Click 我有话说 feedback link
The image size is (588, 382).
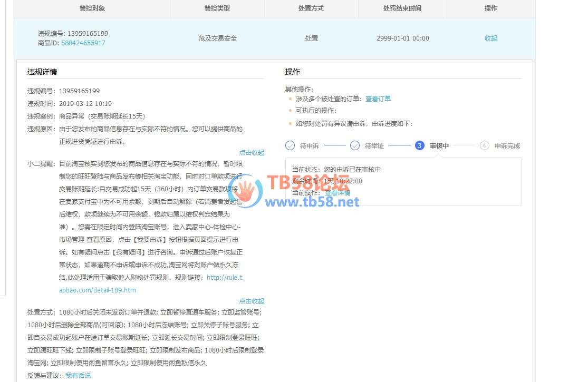pyautogui.click(x=78, y=375)
